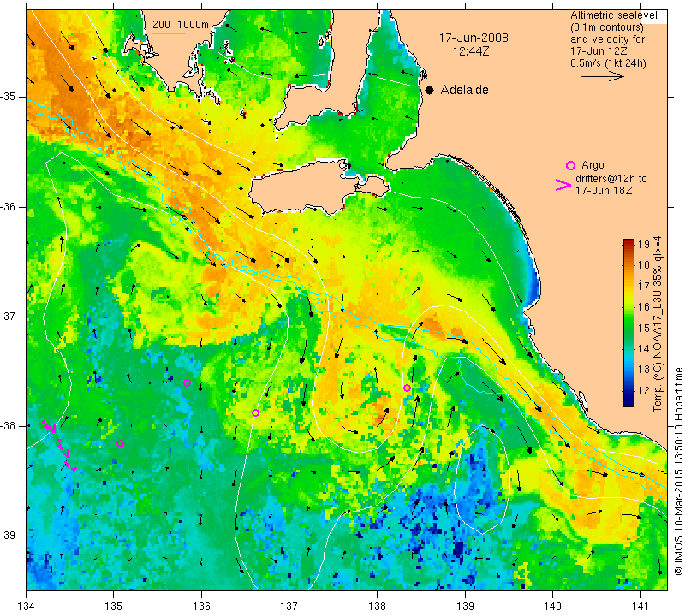
Task: Click longitude axis label 134
Action: pyautogui.click(x=27, y=607)
